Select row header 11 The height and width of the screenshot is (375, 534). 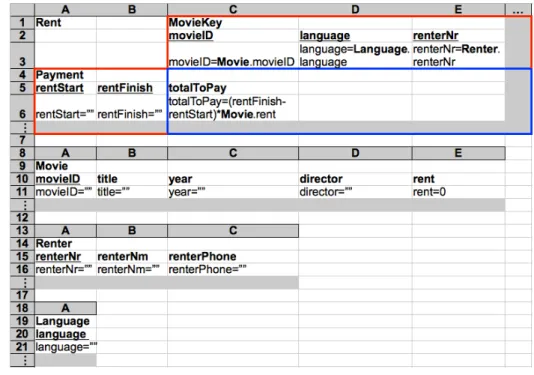[22, 192]
